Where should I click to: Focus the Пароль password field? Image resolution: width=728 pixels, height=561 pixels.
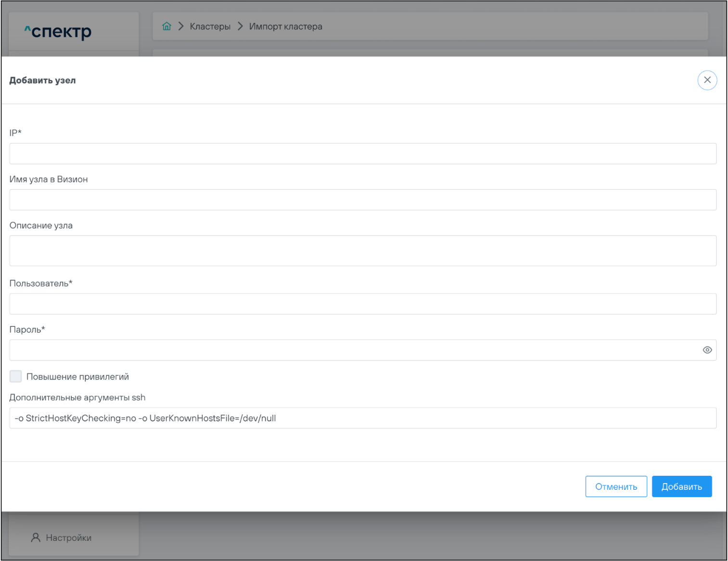point(353,350)
